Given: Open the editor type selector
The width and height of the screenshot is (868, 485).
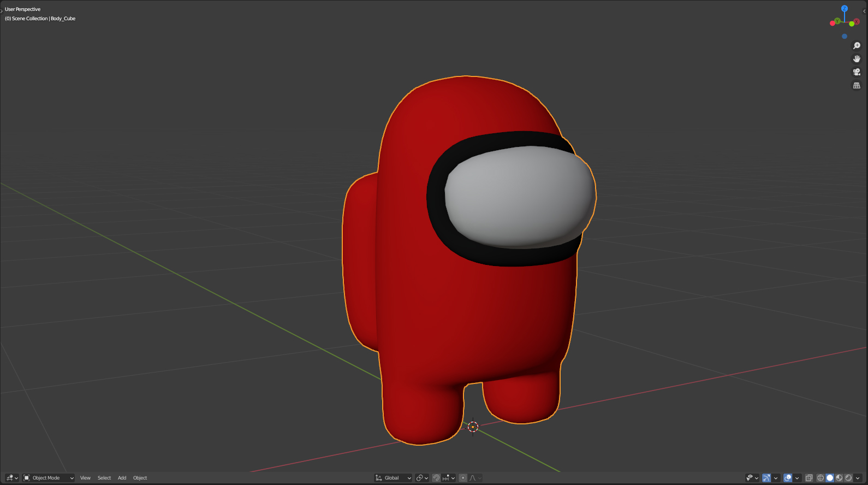Looking at the screenshot, I should tap(12, 478).
